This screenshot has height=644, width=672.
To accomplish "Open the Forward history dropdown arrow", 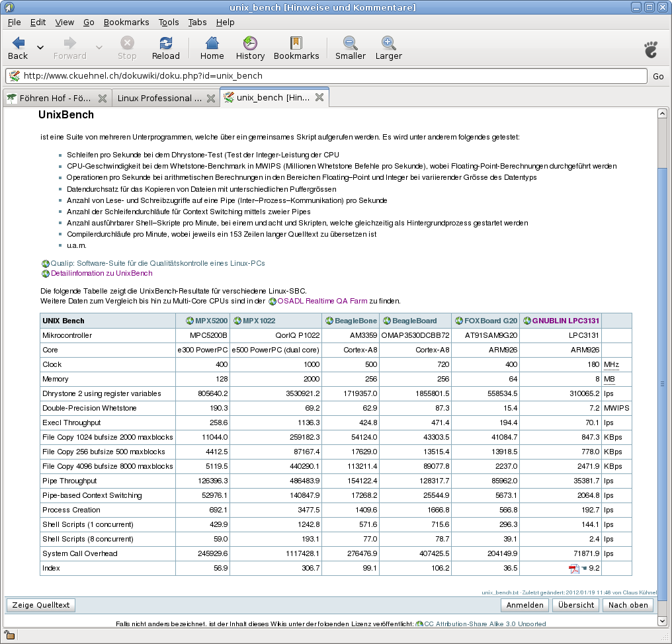I will coord(99,48).
